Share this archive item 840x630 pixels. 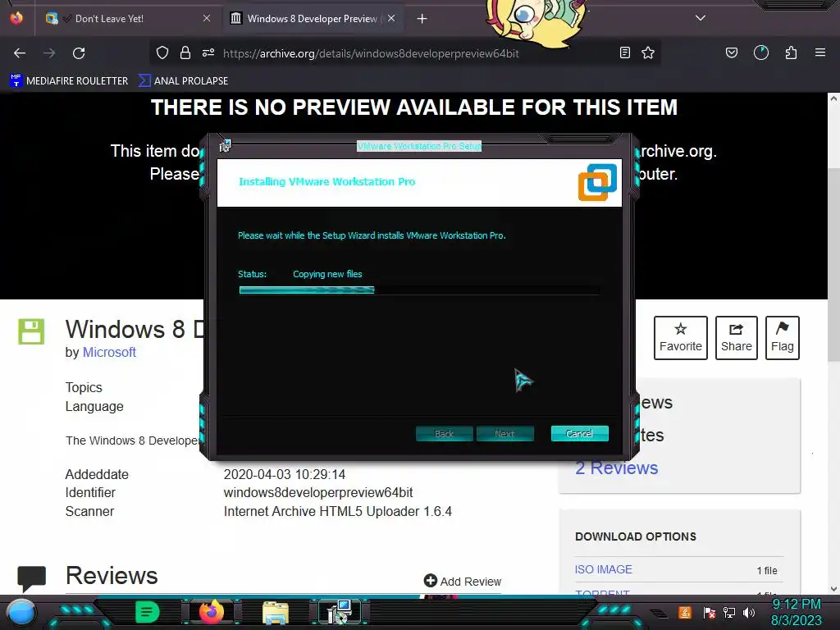click(737, 338)
